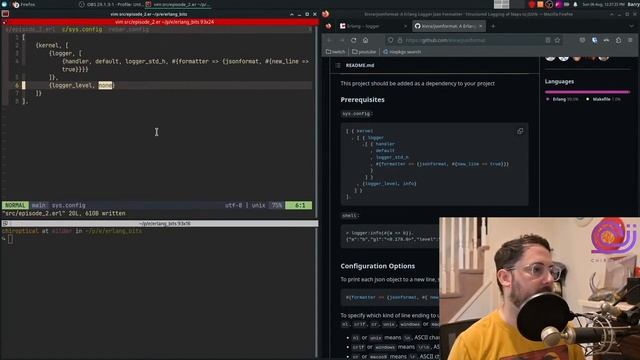
Task: Open youtube bookmarks folder
Action: coord(364,52)
